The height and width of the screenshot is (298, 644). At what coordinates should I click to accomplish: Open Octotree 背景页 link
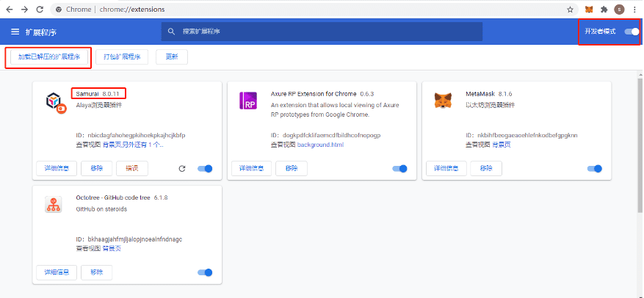(x=112, y=248)
